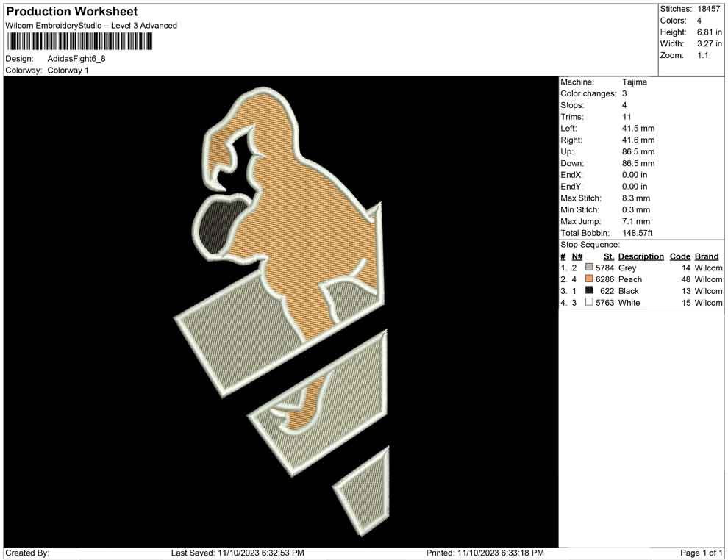Click the 'Peach' description in stop sequence
This screenshot has width=728, height=560.
pos(630,279)
